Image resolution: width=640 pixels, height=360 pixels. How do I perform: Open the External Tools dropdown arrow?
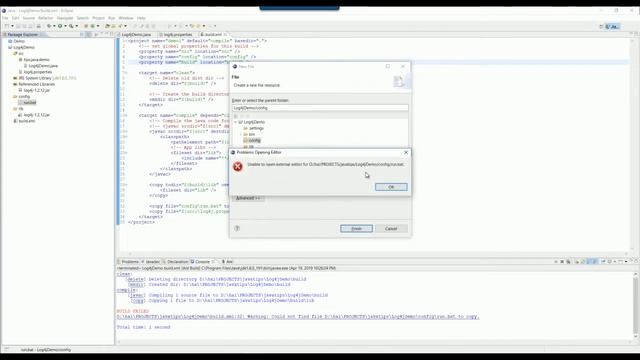tap(76, 26)
